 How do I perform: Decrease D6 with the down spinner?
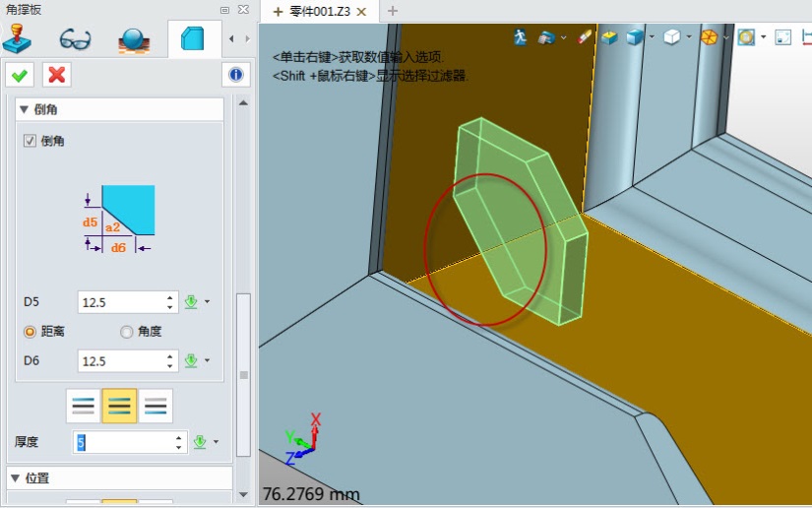click(170, 365)
